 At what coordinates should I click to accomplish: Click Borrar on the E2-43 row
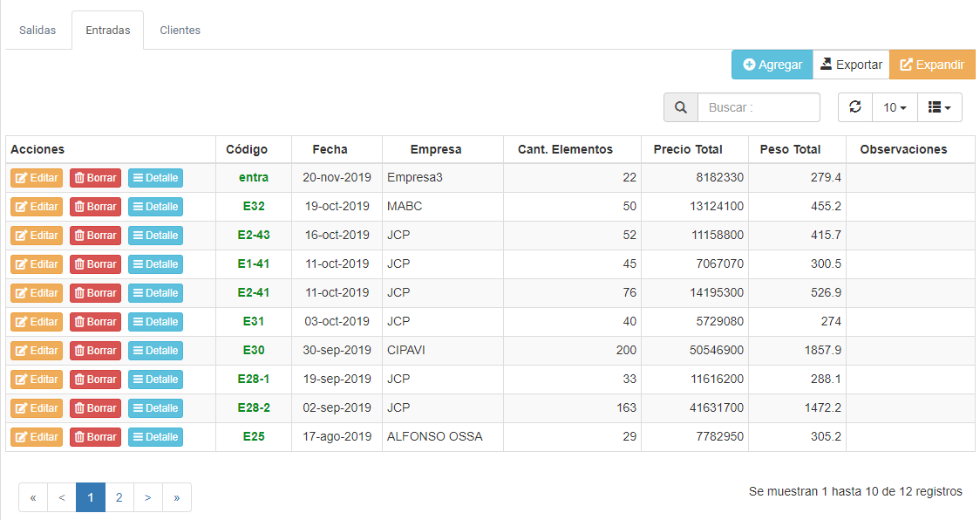pos(95,236)
